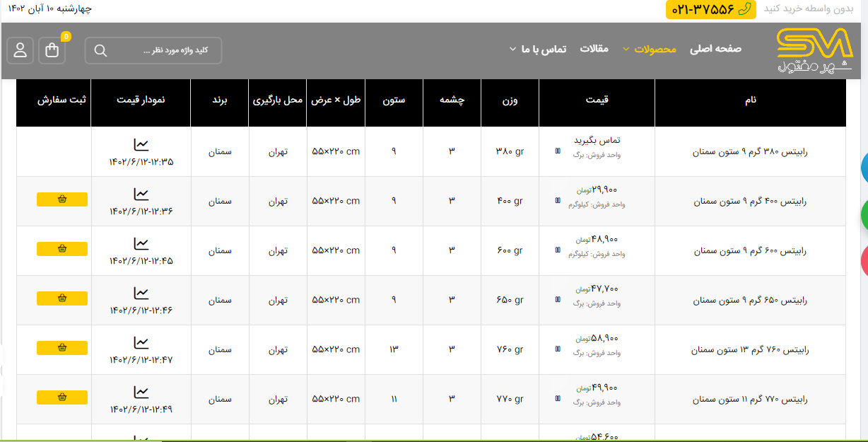View price chart for 760 gram rabitz
This screenshot has width=868, height=442.
click(141, 343)
